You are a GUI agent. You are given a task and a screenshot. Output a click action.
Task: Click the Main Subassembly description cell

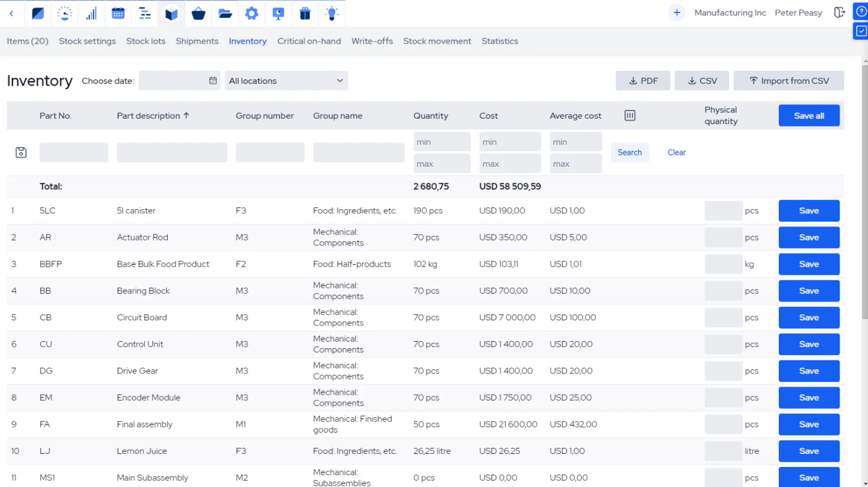coord(152,478)
